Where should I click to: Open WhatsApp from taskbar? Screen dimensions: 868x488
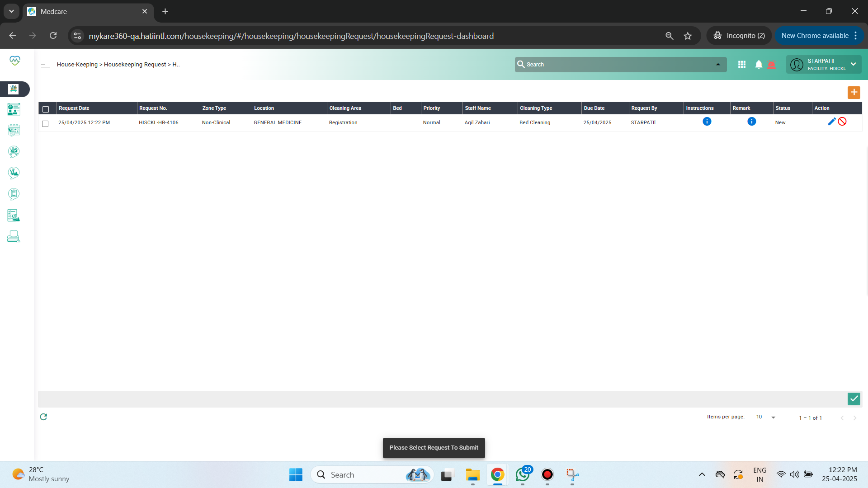(x=522, y=474)
